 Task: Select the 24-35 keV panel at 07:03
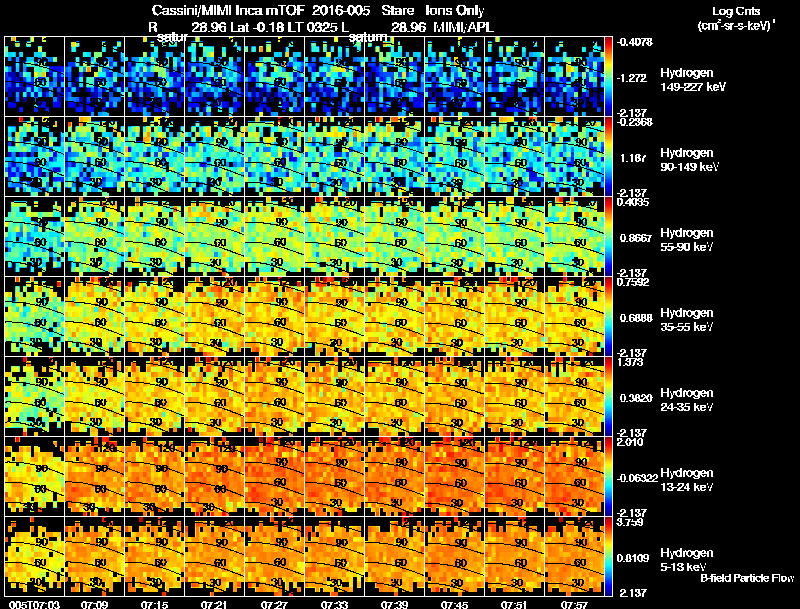[x=34, y=397]
